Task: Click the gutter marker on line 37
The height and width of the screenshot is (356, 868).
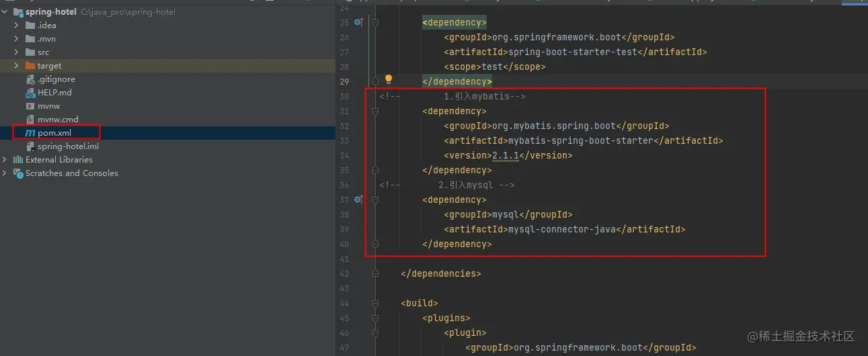Action: click(x=358, y=199)
